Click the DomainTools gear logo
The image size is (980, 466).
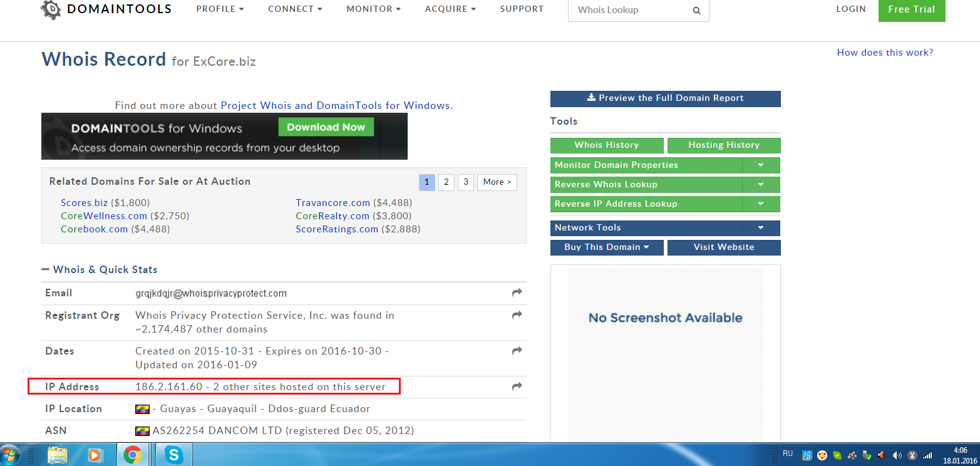coord(51,9)
